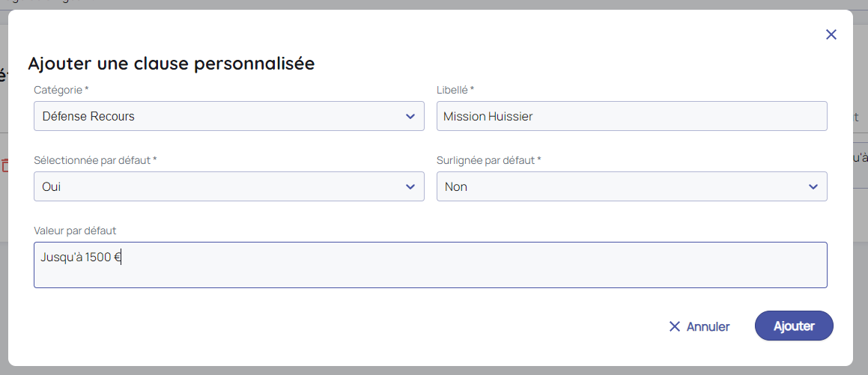Click the red trash icon behind the dialog
Viewport: 868px width, 375px height.
point(4,165)
